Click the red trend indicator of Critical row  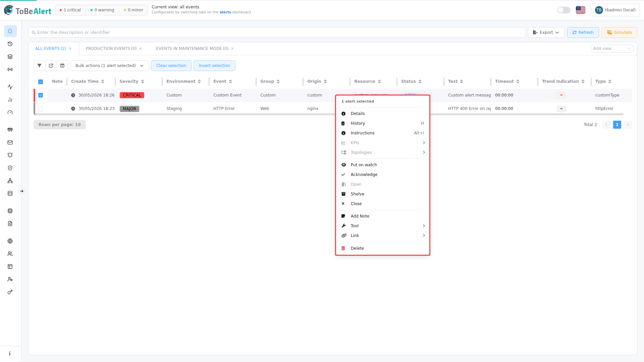(x=561, y=95)
